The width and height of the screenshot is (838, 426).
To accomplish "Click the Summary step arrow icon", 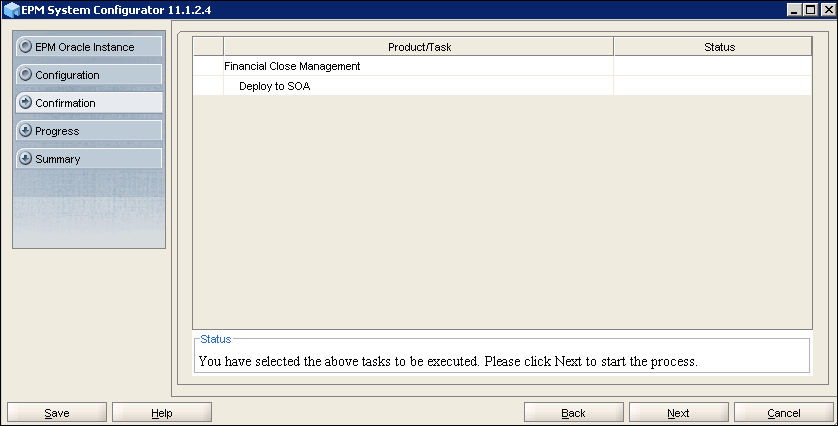I will coord(26,159).
